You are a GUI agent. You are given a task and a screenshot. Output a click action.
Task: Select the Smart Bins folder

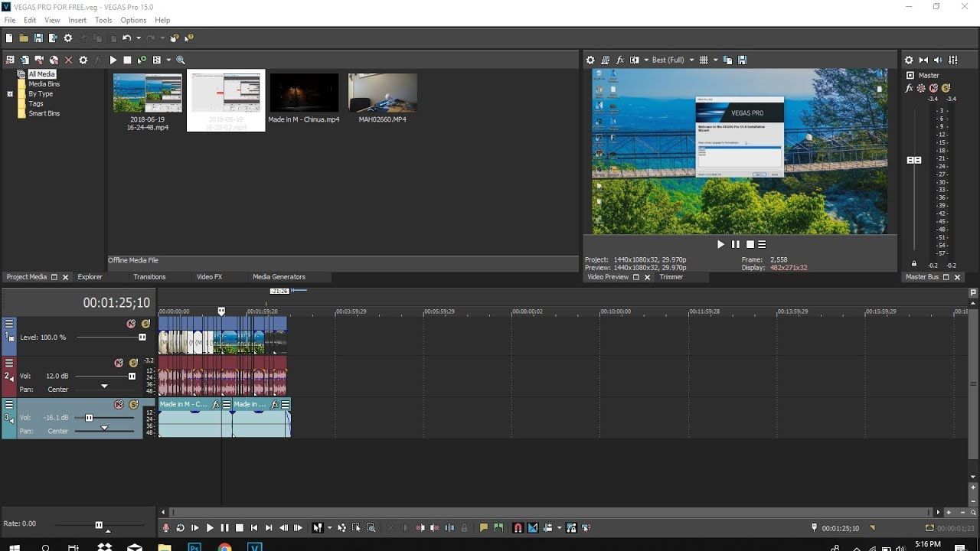(44, 113)
